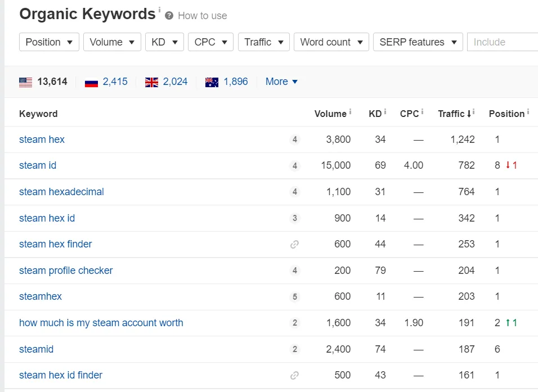
Task: Click the United States flag icon
Action: pos(25,82)
